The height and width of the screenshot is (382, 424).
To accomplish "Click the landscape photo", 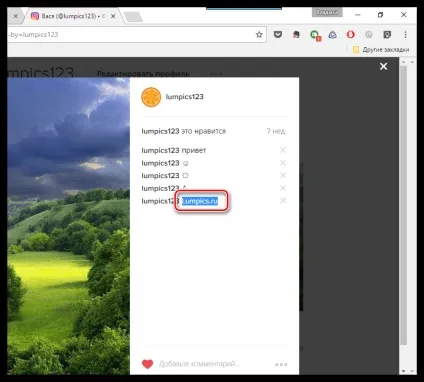I will coord(69,226).
